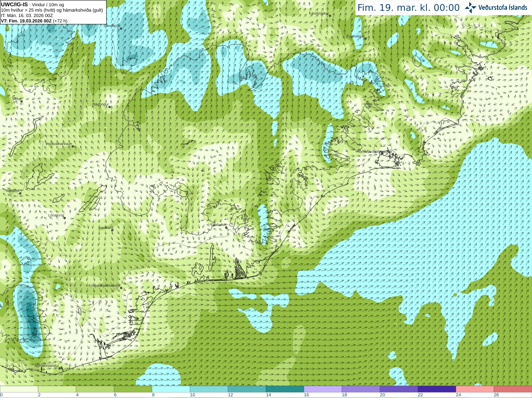
Task: Click the '10m hviður > 25 m/s' legend description line
Action: pos(52,10)
